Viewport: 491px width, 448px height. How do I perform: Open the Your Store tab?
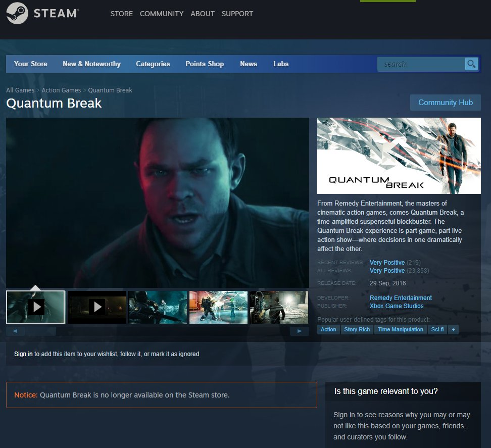click(x=31, y=64)
